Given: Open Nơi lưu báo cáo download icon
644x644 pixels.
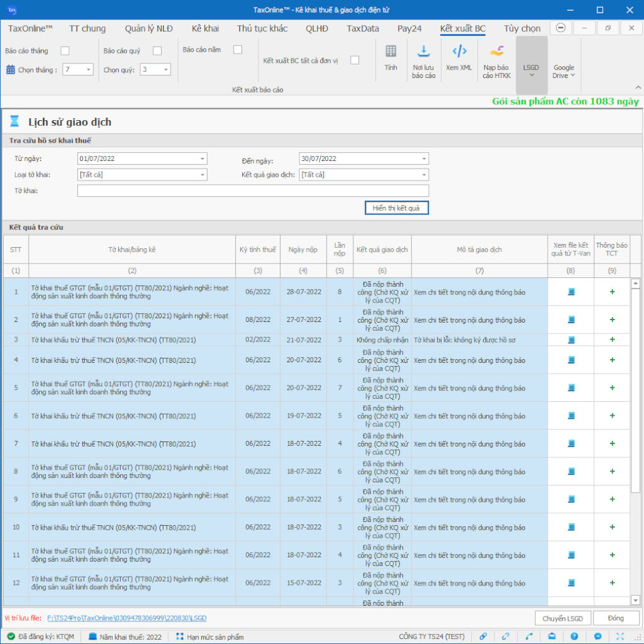Looking at the screenshot, I should [x=424, y=52].
